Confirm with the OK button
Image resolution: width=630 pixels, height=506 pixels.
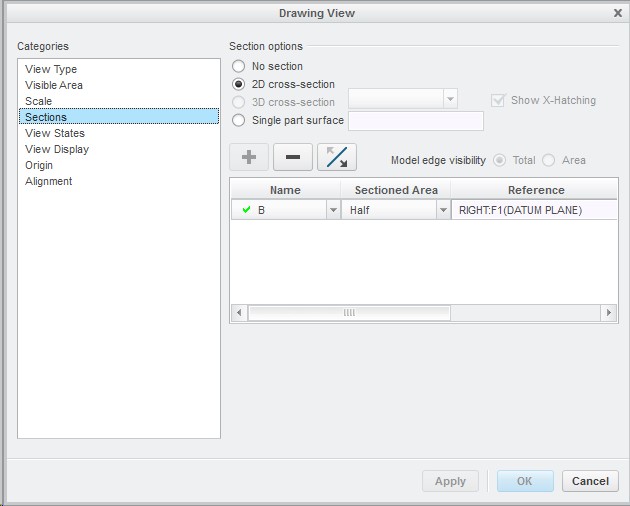tap(525, 481)
